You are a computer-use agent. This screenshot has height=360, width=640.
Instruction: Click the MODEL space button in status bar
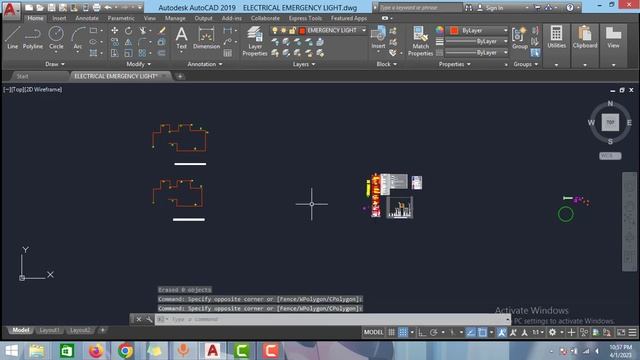click(x=373, y=332)
